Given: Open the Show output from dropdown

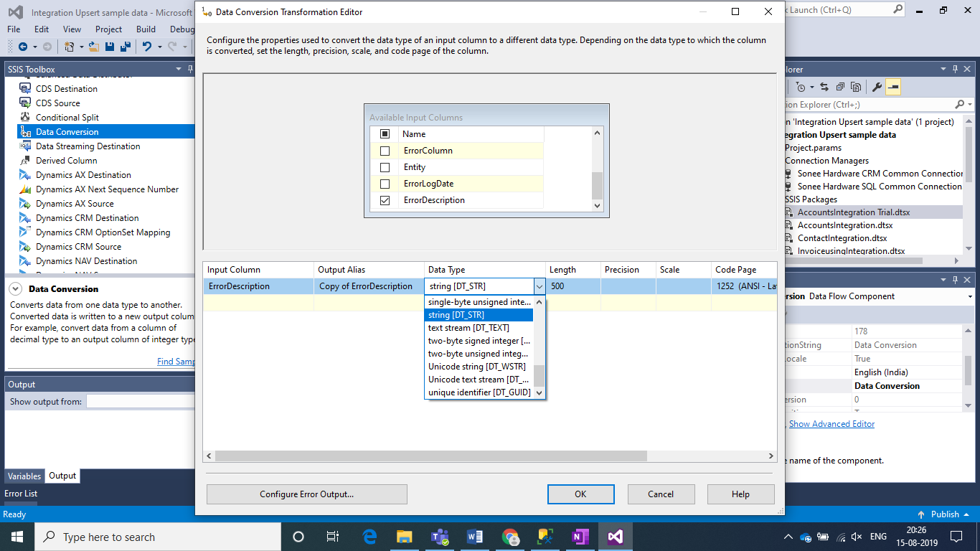Looking at the screenshot, I should [x=140, y=401].
